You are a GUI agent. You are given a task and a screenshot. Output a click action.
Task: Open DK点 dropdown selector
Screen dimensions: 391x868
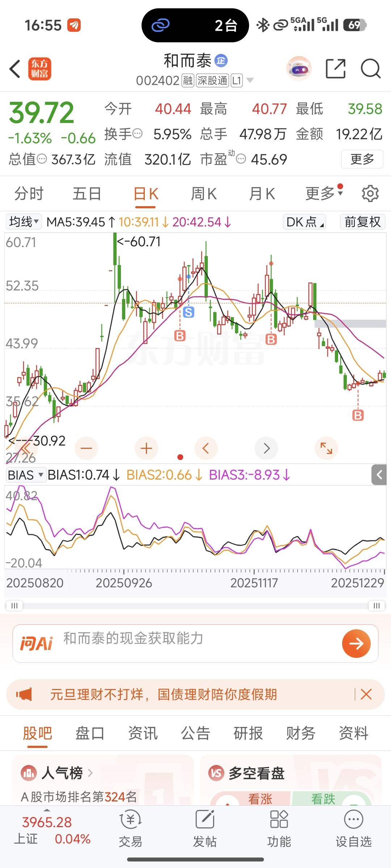click(x=304, y=222)
